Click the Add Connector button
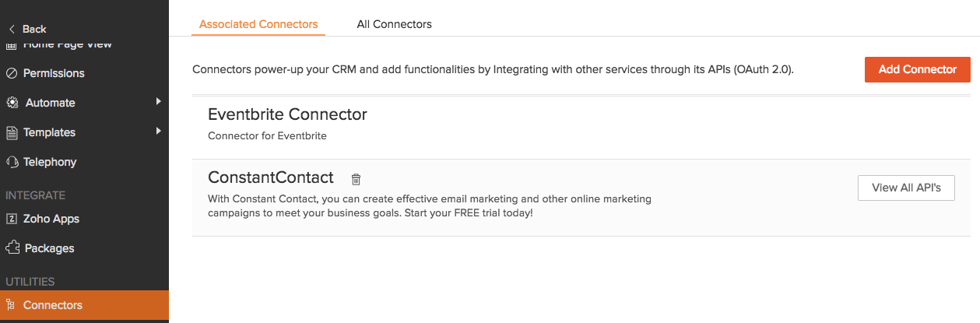The image size is (980, 323). 918,69
